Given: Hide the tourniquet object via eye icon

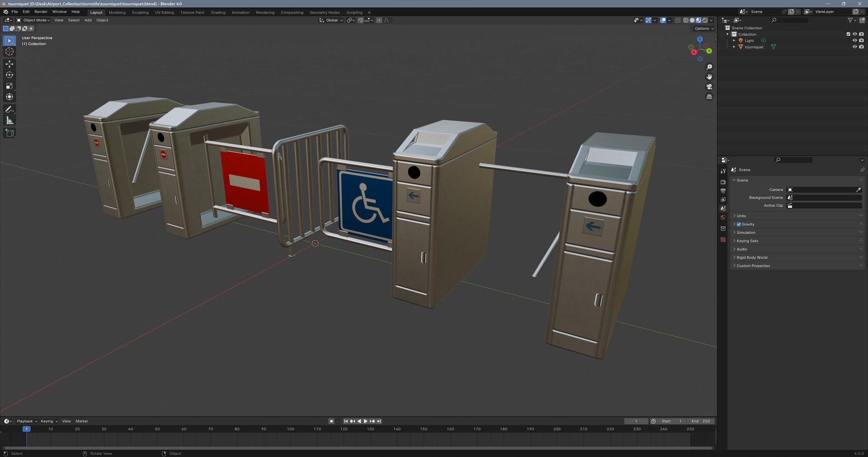Looking at the screenshot, I should click(854, 47).
